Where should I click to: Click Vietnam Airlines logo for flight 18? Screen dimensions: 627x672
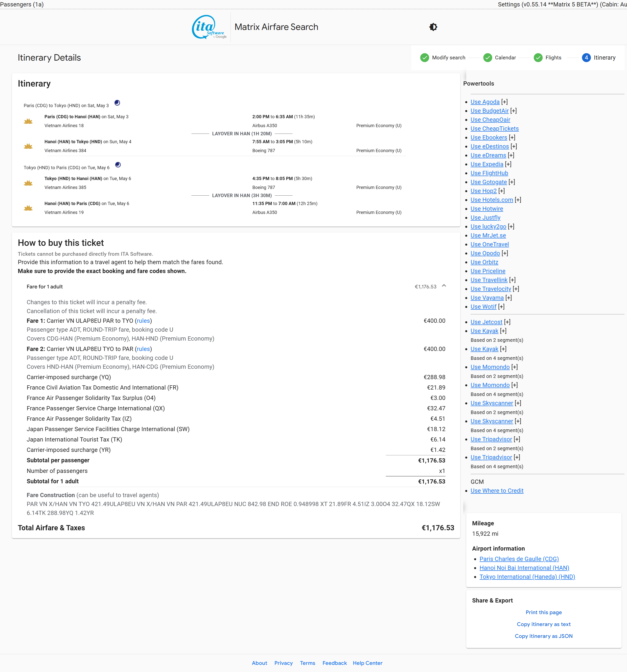28,121
